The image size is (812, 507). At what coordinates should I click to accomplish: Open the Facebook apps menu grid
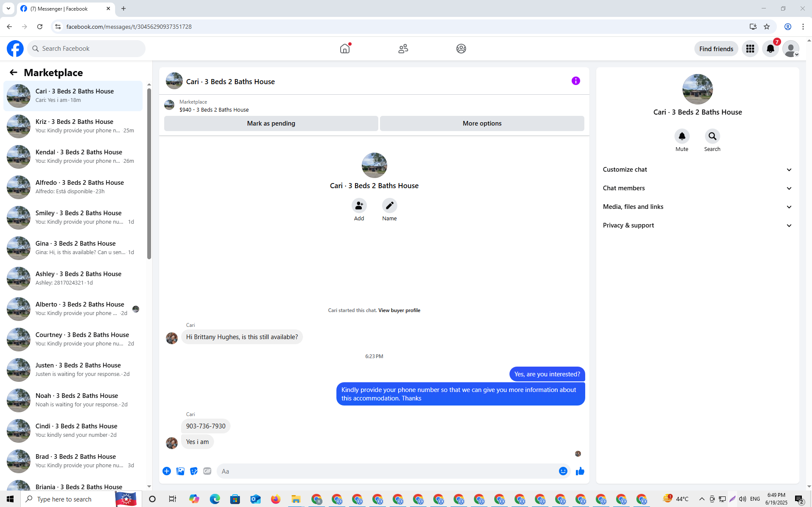click(750, 49)
